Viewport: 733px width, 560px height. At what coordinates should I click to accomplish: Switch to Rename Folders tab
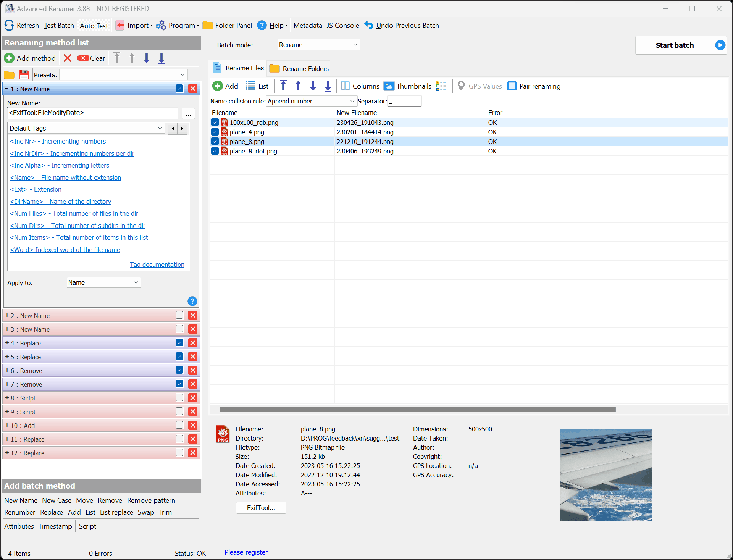point(299,69)
